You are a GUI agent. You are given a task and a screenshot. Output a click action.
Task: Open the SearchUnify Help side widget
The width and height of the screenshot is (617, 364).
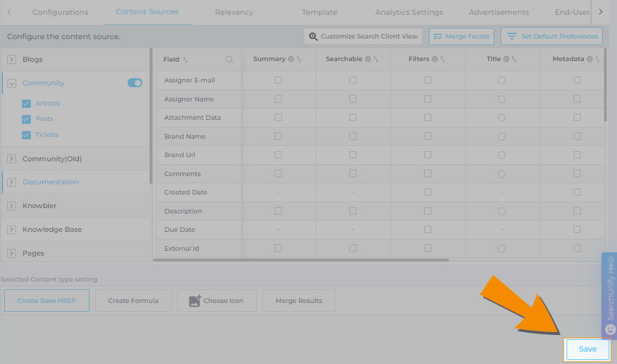point(609,295)
